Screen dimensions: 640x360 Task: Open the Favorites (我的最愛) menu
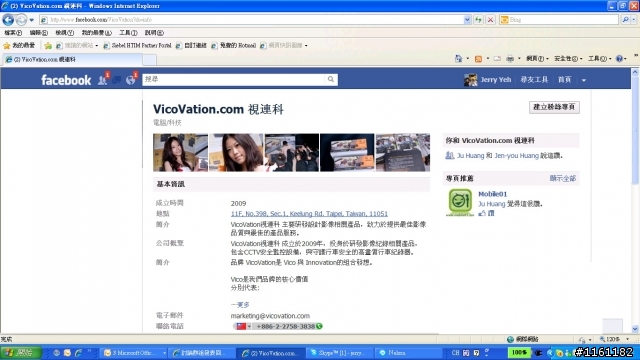pos(96,33)
